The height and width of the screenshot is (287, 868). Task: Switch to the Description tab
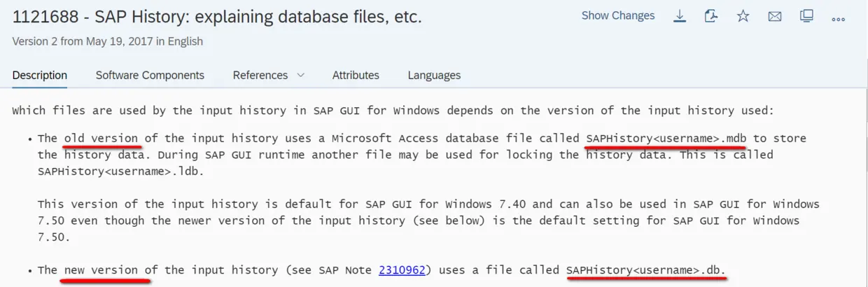pos(40,75)
